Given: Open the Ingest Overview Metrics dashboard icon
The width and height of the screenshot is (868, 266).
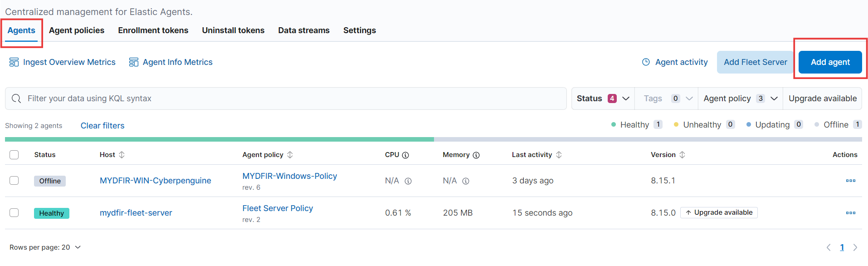Looking at the screenshot, I should pyautogui.click(x=14, y=62).
